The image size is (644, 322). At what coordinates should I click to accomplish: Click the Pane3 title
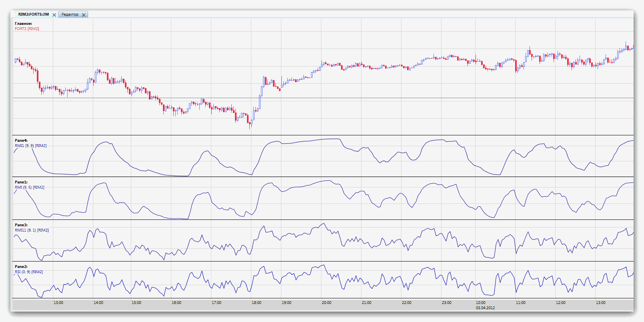coord(21,225)
